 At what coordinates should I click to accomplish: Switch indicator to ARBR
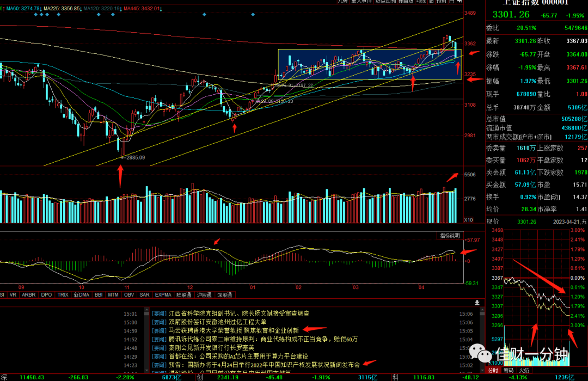click(x=28, y=295)
